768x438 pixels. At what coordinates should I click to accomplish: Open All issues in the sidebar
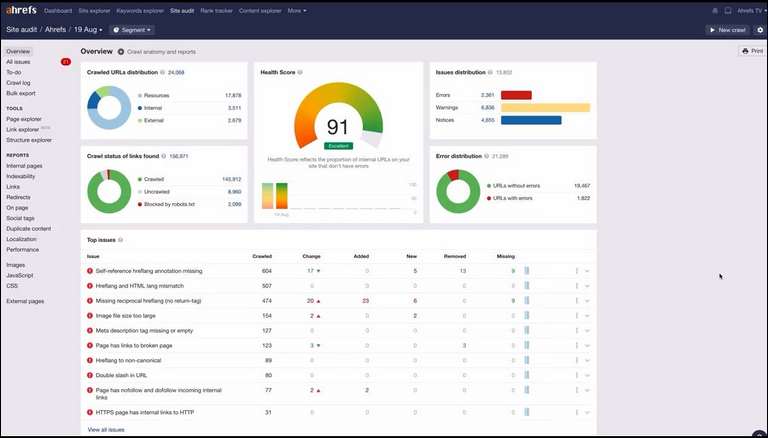pyautogui.click(x=18, y=62)
